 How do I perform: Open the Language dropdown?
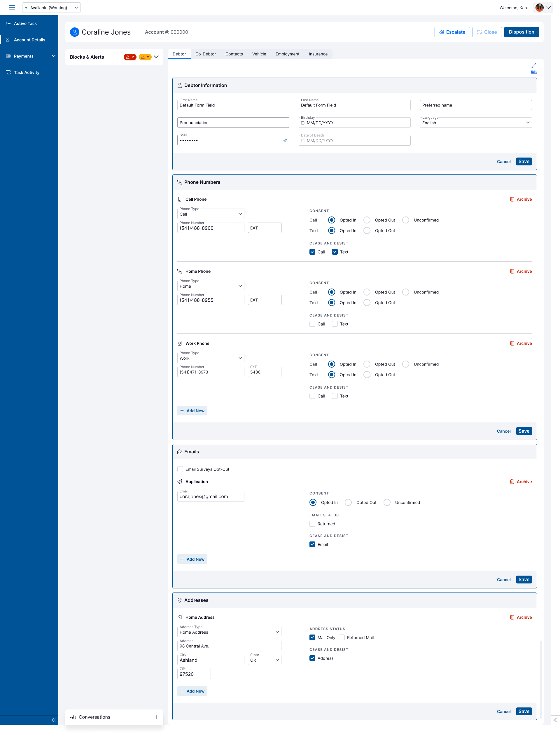coord(475,123)
